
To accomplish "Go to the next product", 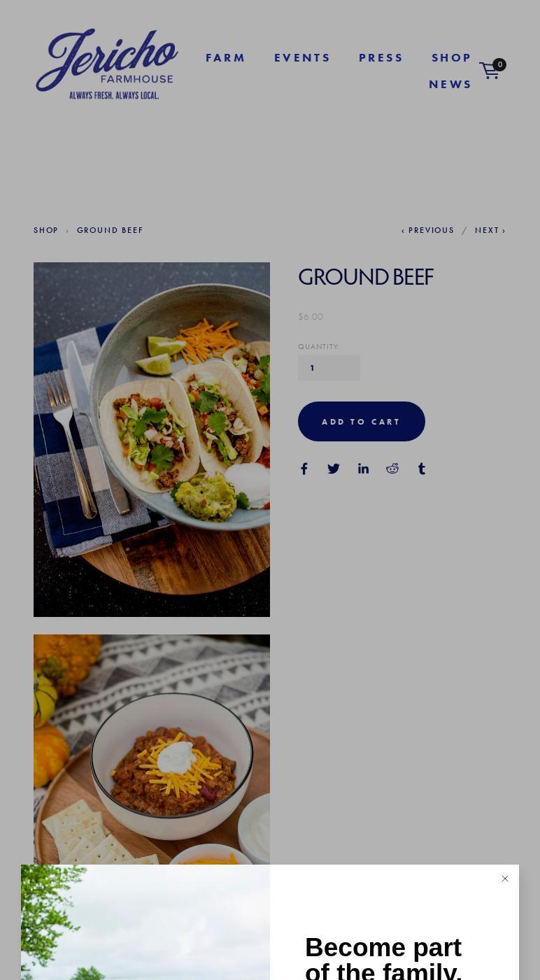I will 490,230.
